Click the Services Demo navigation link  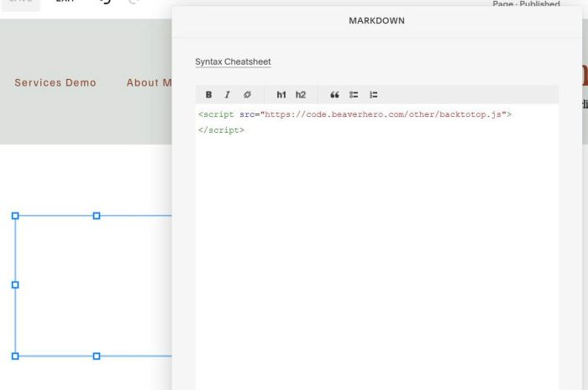point(55,82)
